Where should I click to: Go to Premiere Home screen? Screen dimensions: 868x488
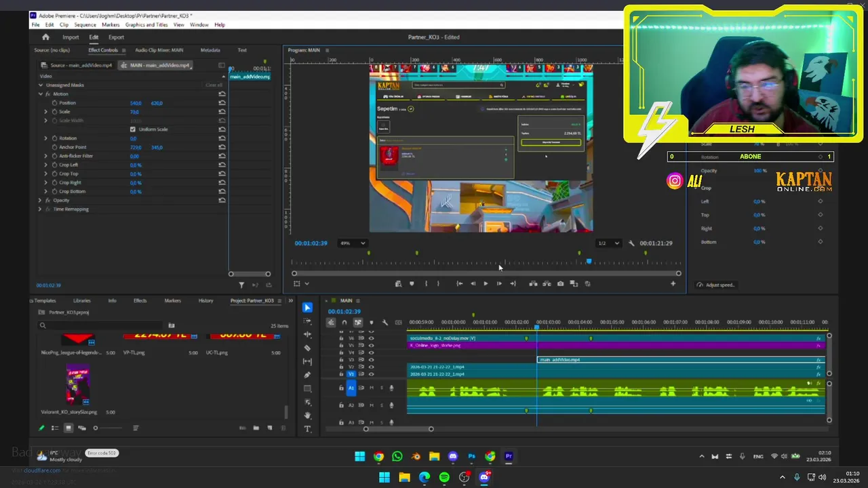pos(45,37)
